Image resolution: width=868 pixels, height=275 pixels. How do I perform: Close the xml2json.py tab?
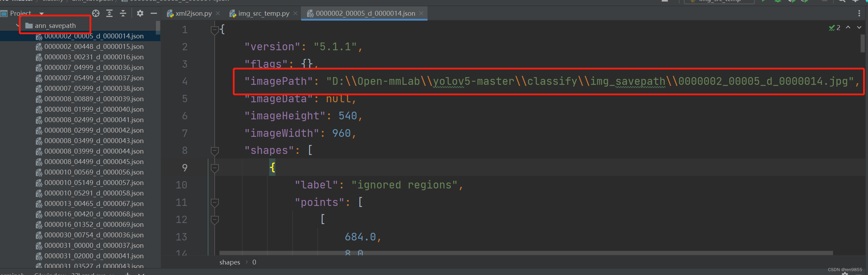(x=218, y=13)
